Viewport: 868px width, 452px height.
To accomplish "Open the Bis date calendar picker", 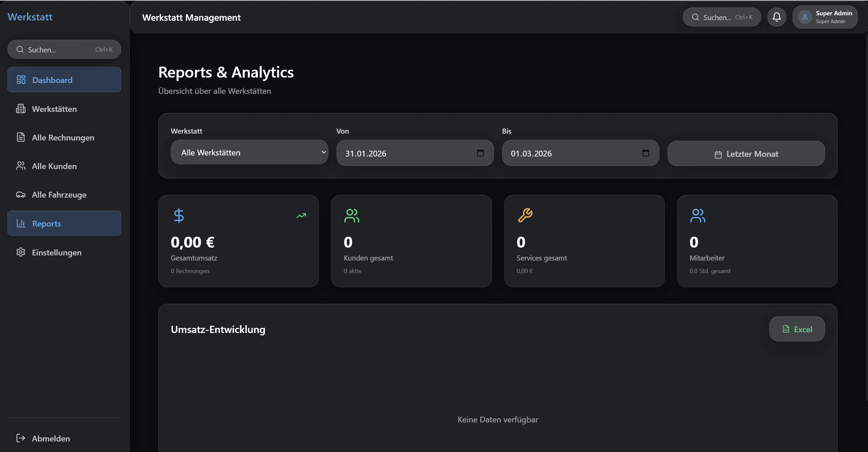I will pyautogui.click(x=645, y=153).
